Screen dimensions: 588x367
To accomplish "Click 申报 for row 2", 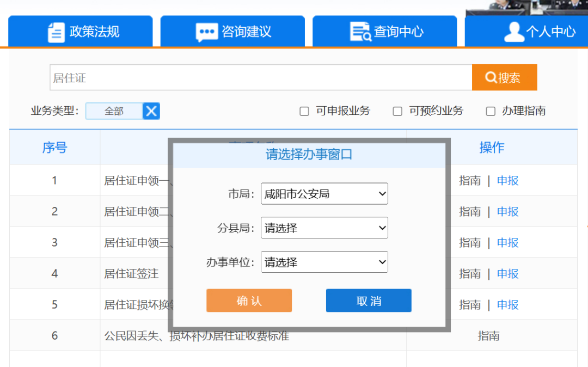I will (508, 212).
